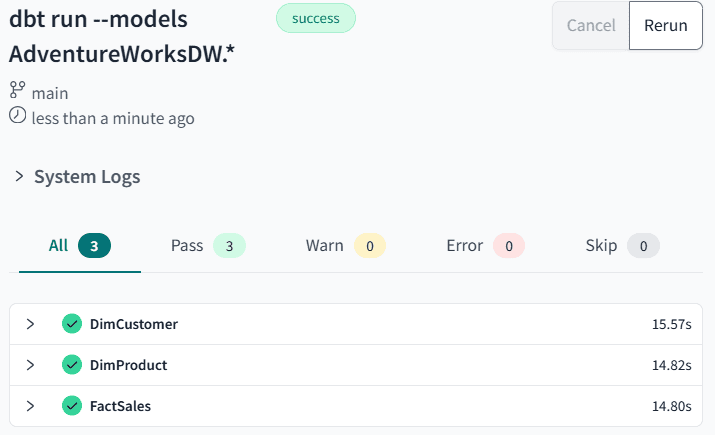The height and width of the screenshot is (435, 715).
Task: Switch to the Pass tab
Action: tap(207, 246)
